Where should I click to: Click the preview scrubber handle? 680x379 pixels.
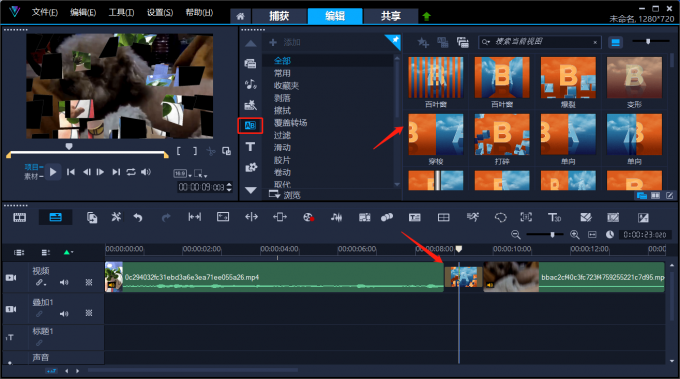click(x=69, y=147)
